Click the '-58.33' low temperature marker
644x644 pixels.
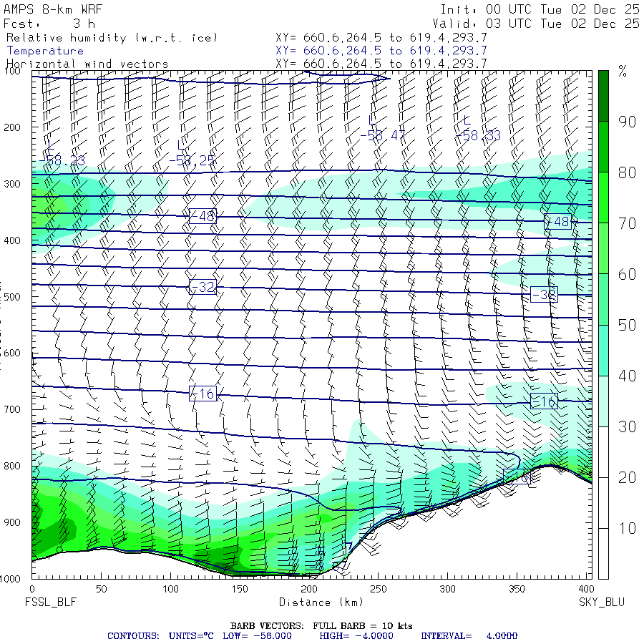point(478,135)
